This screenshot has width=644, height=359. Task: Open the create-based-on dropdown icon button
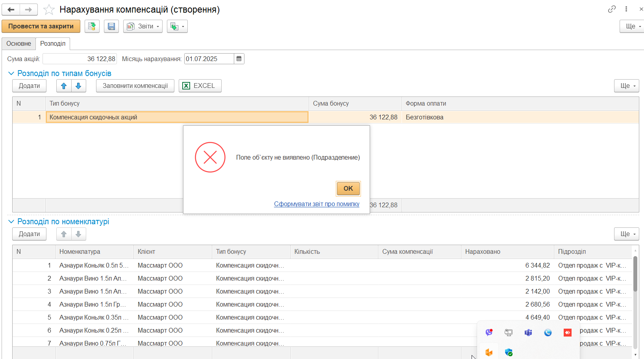177,26
